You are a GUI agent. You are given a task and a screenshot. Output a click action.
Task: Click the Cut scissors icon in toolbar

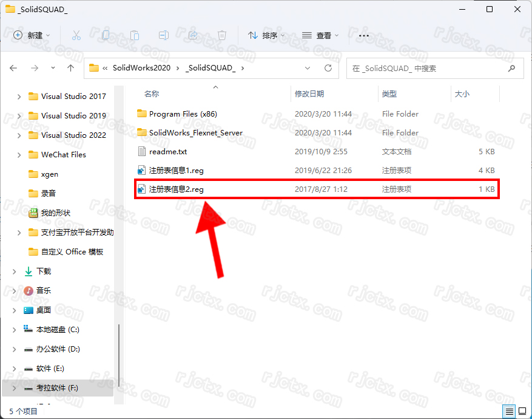(x=76, y=36)
